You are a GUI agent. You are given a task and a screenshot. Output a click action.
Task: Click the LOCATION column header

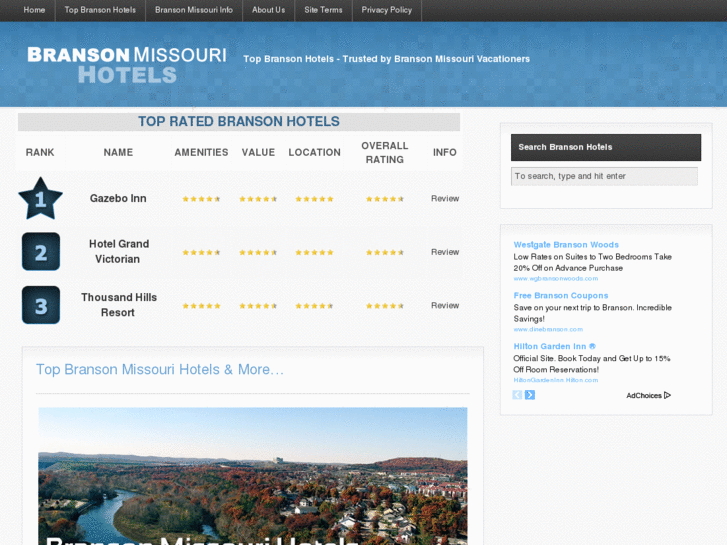pyautogui.click(x=314, y=152)
